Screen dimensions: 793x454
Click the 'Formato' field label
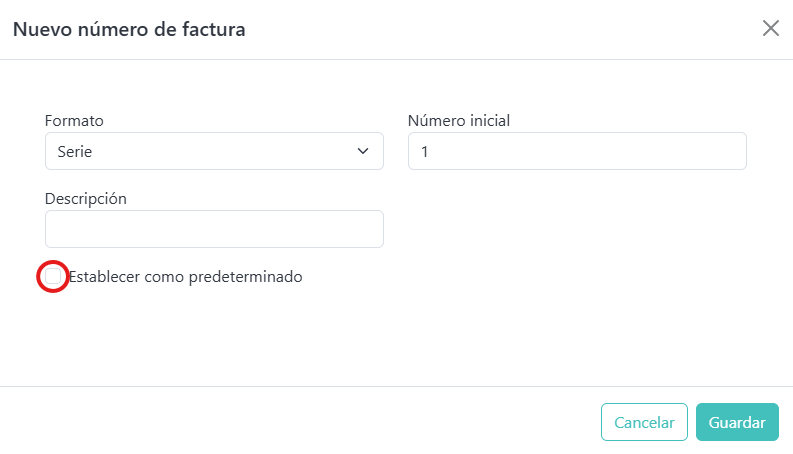(x=74, y=121)
